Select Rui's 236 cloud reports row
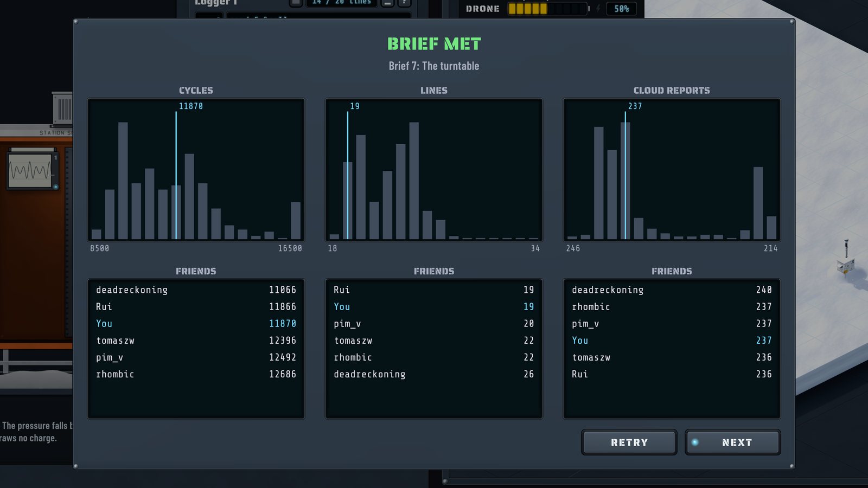 672,374
